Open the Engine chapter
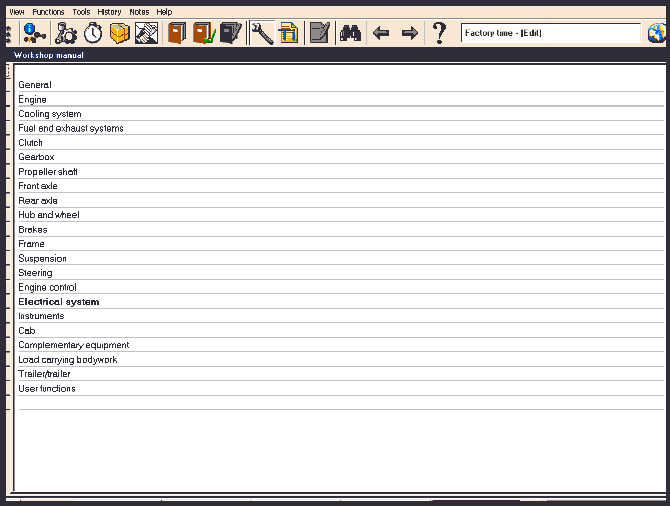This screenshot has width=670, height=506. (x=33, y=100)
